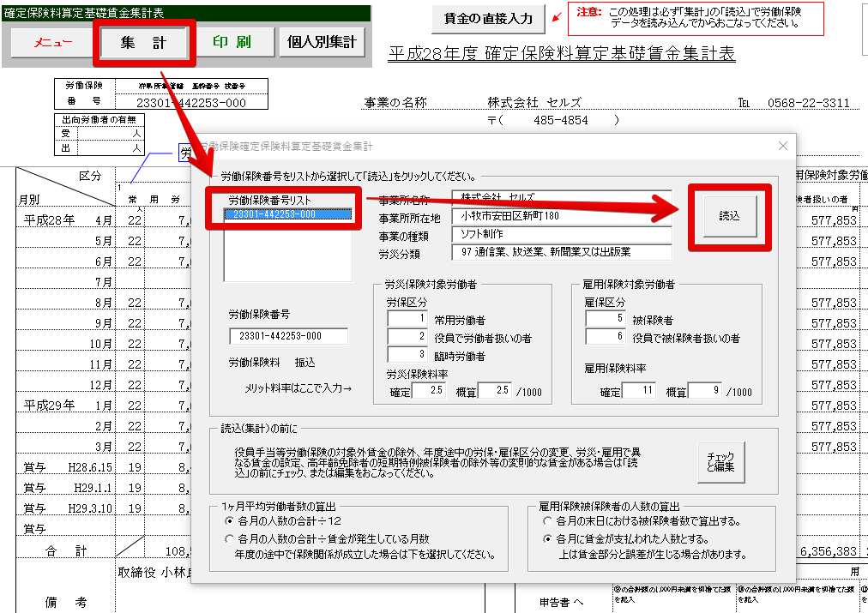
Task: Click the 合計 row label
Action: 66,551
